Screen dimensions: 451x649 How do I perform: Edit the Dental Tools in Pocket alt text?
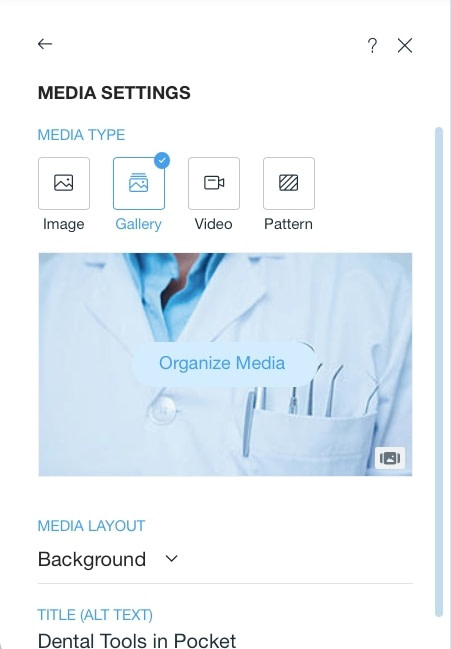137,640
